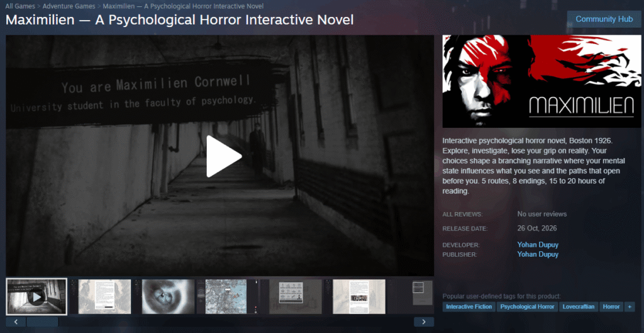Click the 'RELEASE DATE:' label

coord(465,229)
